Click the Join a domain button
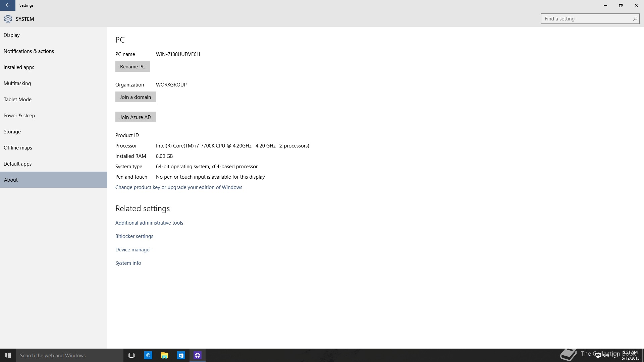644x362 pixels. coord(136,97)
